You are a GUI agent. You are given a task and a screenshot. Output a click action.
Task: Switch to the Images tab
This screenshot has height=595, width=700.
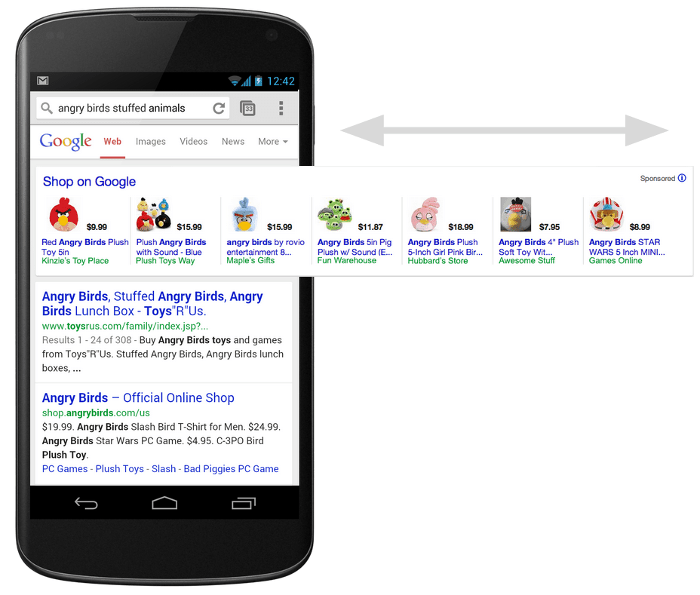click(x=150, y=142)
